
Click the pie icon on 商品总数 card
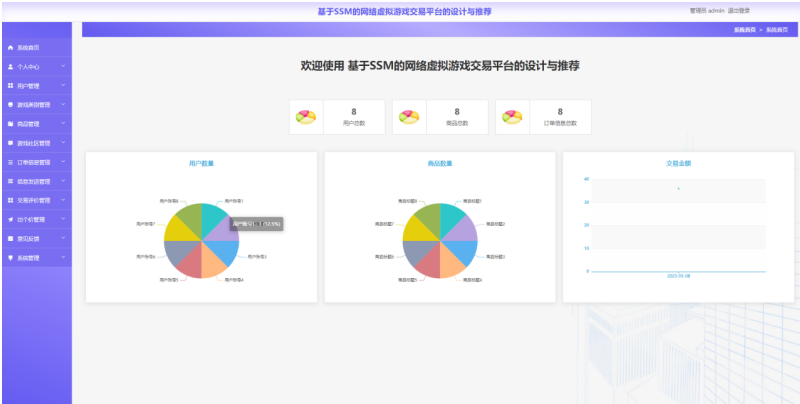pyautogui.click(x=409, y=117)
